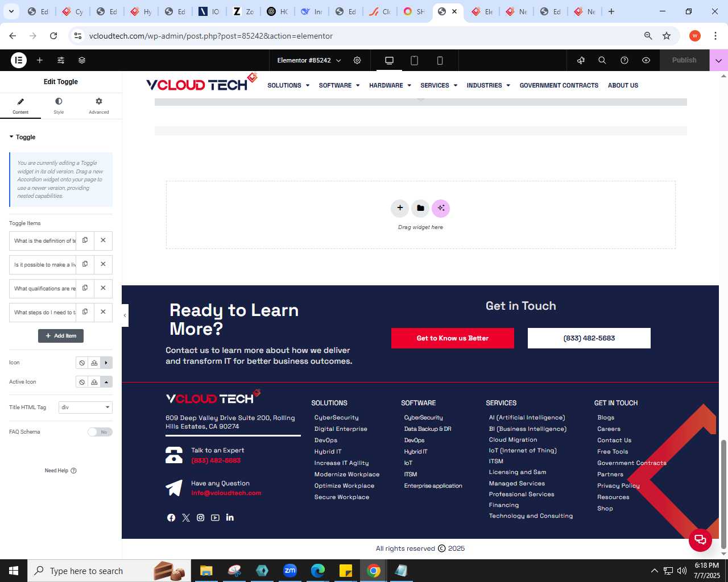Duplicate the 'What is the definition' toggle item
Image resolution: width=728 pixels, height=582 pixels.
click(x=85, y=240)
